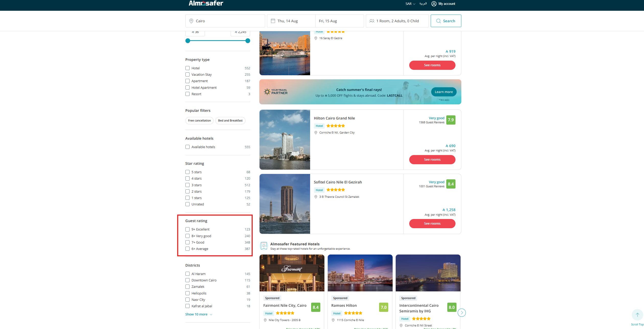
Task: Open the Sofitel Cairo Nile El Gezirah photo
Action: [285, 204]
